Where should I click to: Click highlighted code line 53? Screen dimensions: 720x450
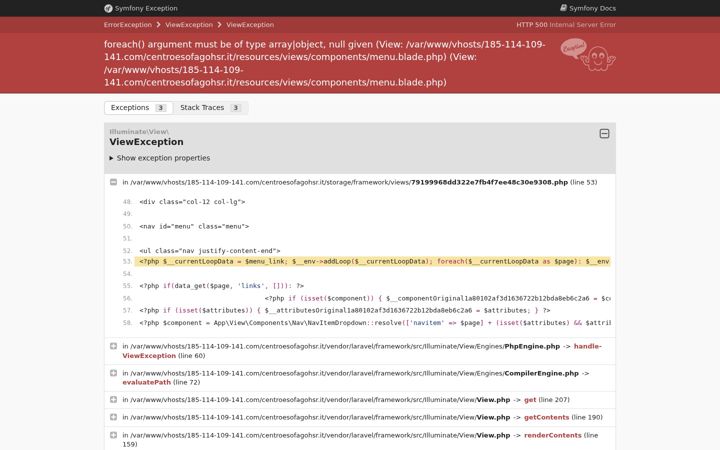tap(372, 261)
